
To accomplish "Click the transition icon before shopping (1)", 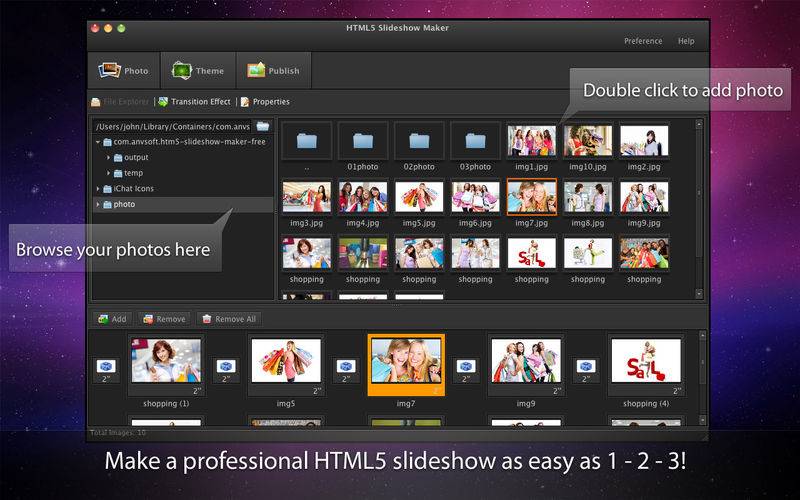I will coord(106,366).
